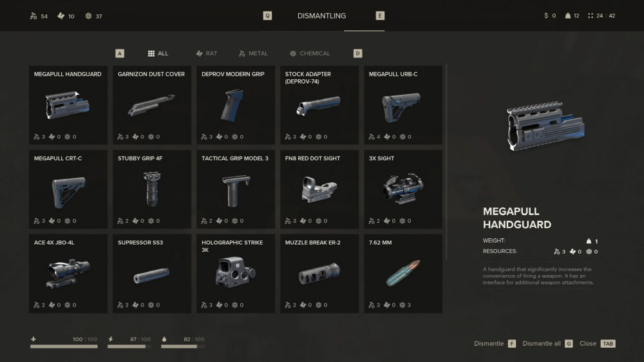The image size is (644, 362).
Task: Go to previous screen with Q key icon
Action: pos(267,15)
